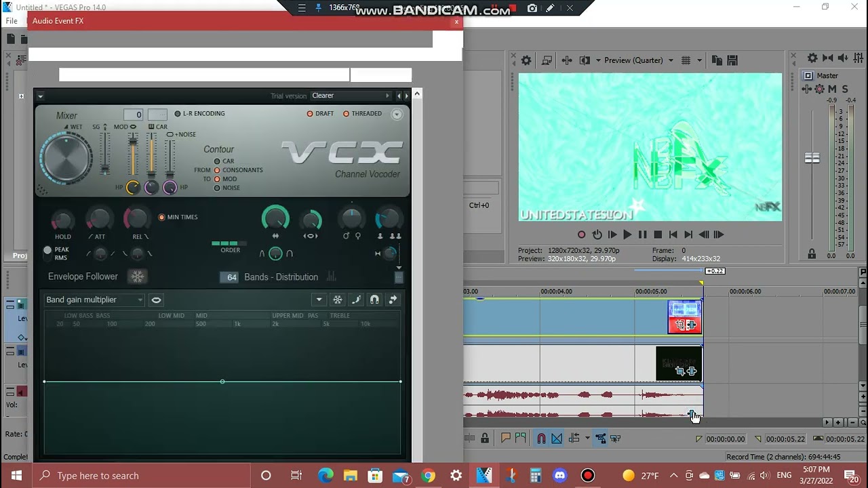Click the master automation settings gear icon
Viewport: 868px width, 488px height.
pos(819,89)
